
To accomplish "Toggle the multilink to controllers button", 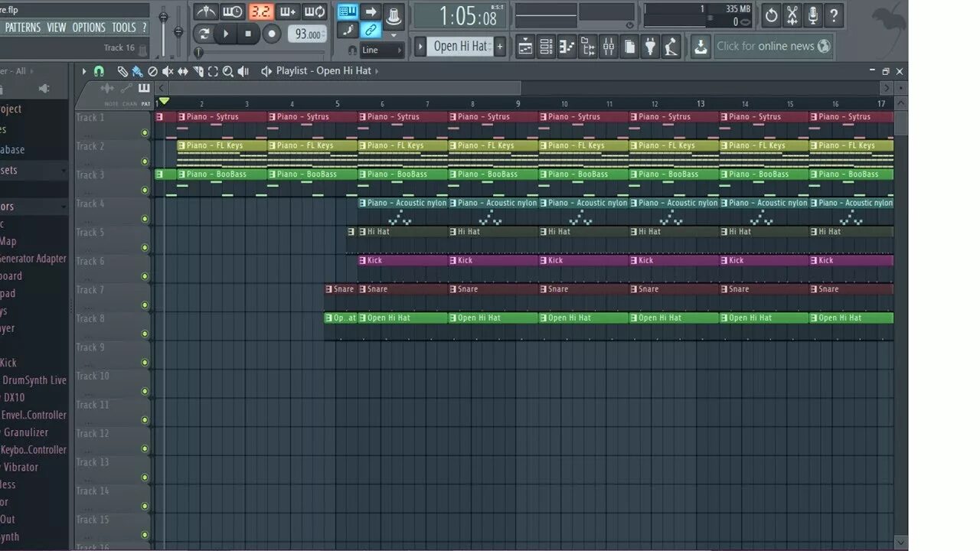I will click(x=371, y=31).
